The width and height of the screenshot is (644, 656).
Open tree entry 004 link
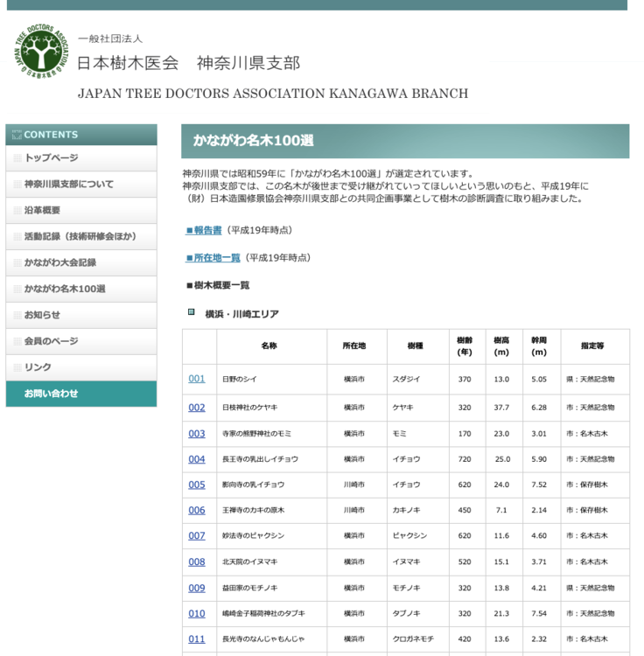tap(197, 459)
